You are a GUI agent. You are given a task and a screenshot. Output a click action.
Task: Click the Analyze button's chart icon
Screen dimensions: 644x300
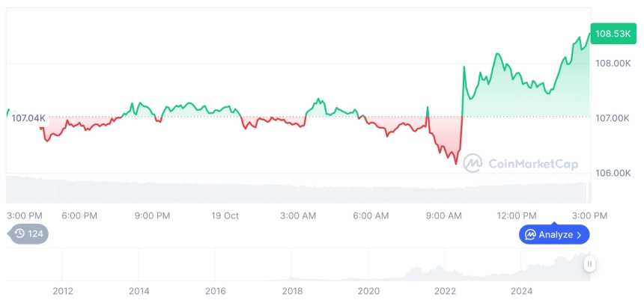tap(530, 235)
